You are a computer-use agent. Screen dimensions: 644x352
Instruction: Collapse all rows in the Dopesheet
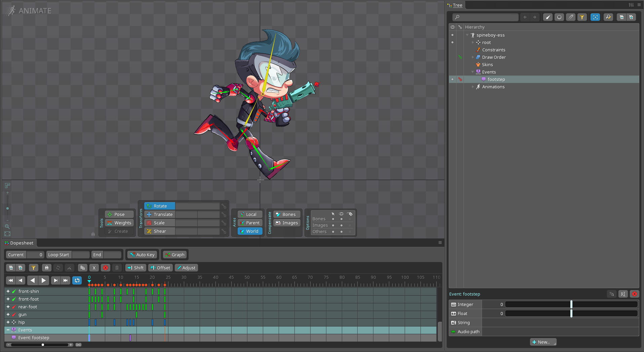(11, 268)
